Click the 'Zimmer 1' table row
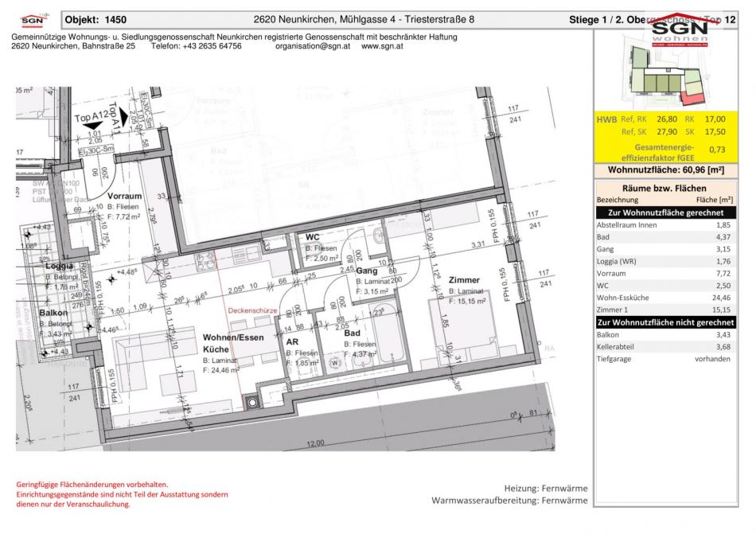 click(666, 310)
